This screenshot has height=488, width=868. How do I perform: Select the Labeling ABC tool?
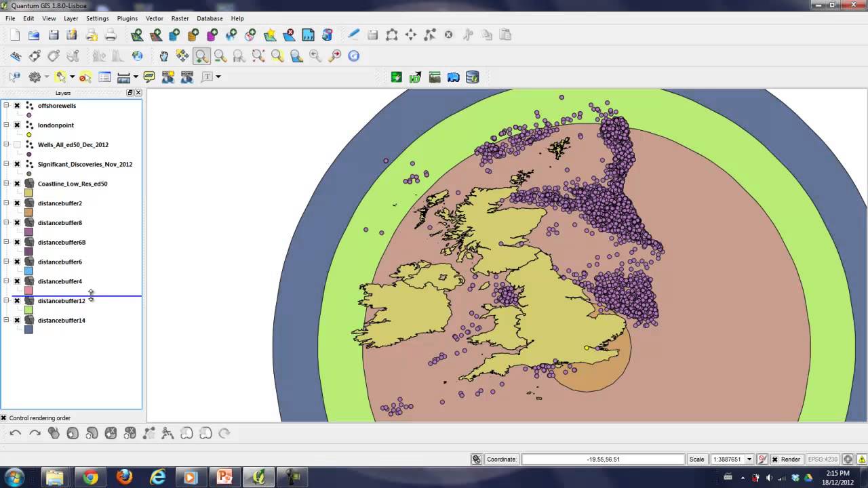click(15, 56)
